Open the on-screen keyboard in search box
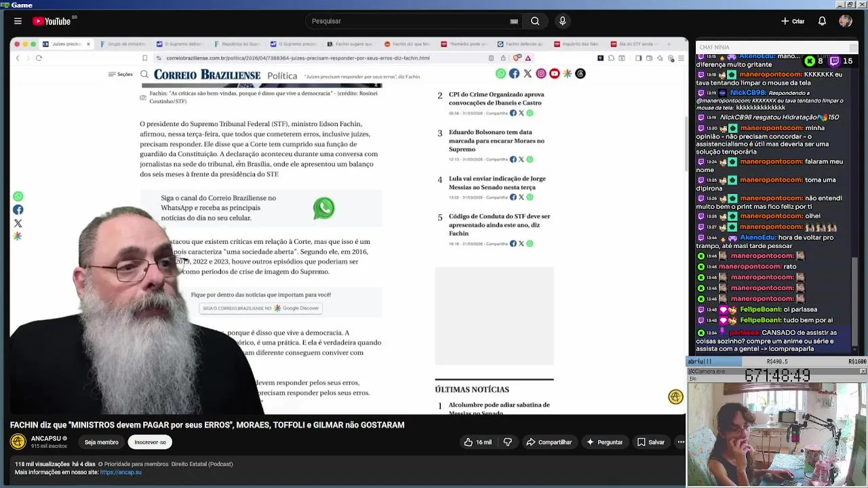The height and width of the screenshot is (488, 868). coord(514,21)
